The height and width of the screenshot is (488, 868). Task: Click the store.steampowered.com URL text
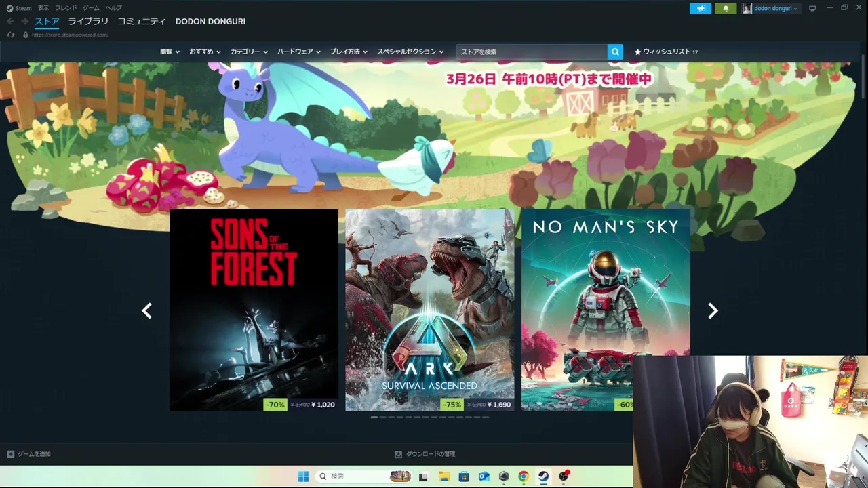(x=70, y=35)
